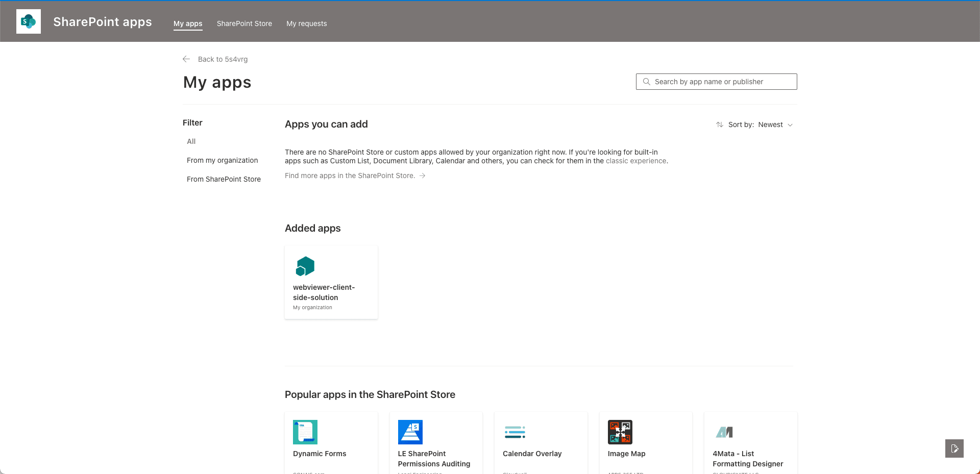Filter apps by From SharePoint Store
The height and width of the screenshot is (474, 980).
[x=224, y=179]
